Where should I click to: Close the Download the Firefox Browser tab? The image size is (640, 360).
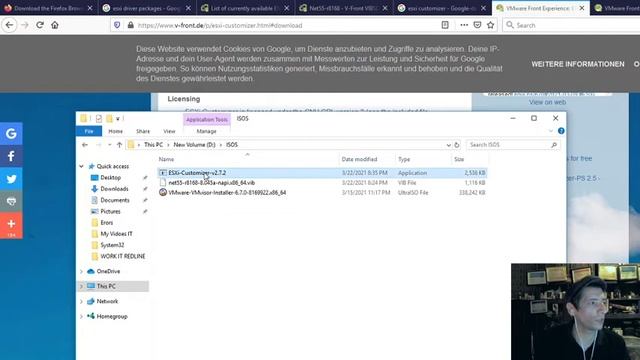[x=90, y=8]
